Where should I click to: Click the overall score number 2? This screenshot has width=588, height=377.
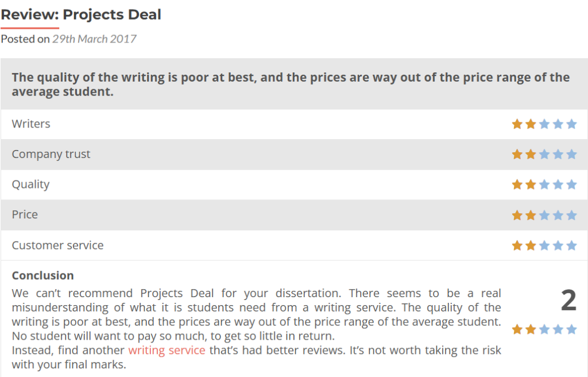[x=568, y=301]
